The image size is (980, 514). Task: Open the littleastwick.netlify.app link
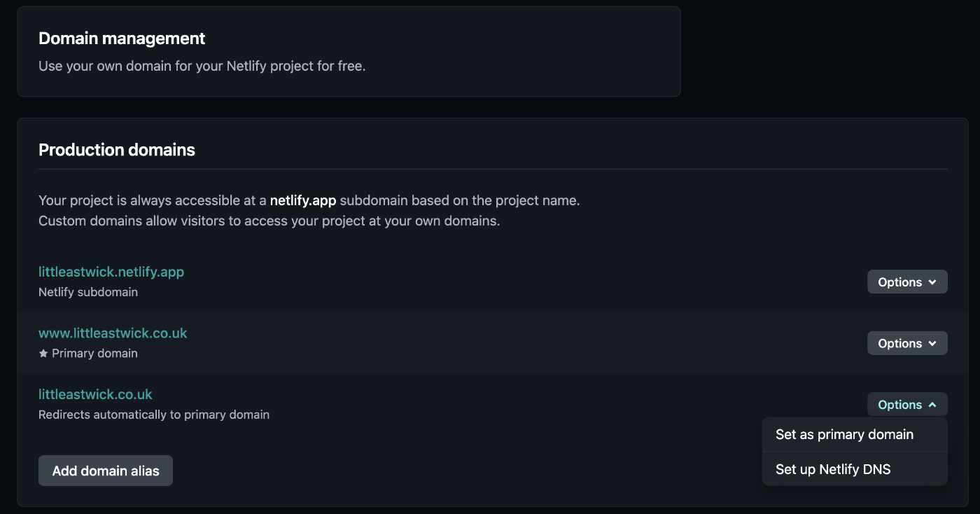pos(111,272)
